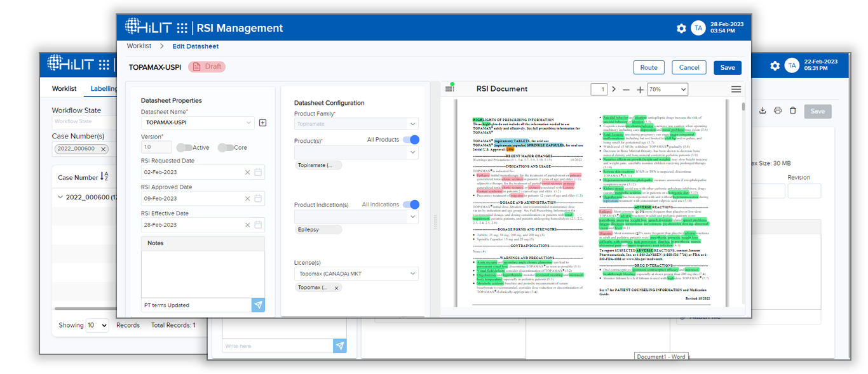Open the RSI Document hamburger menu
Viewport: 868px width, 374px height.
(x=736, y=90)
